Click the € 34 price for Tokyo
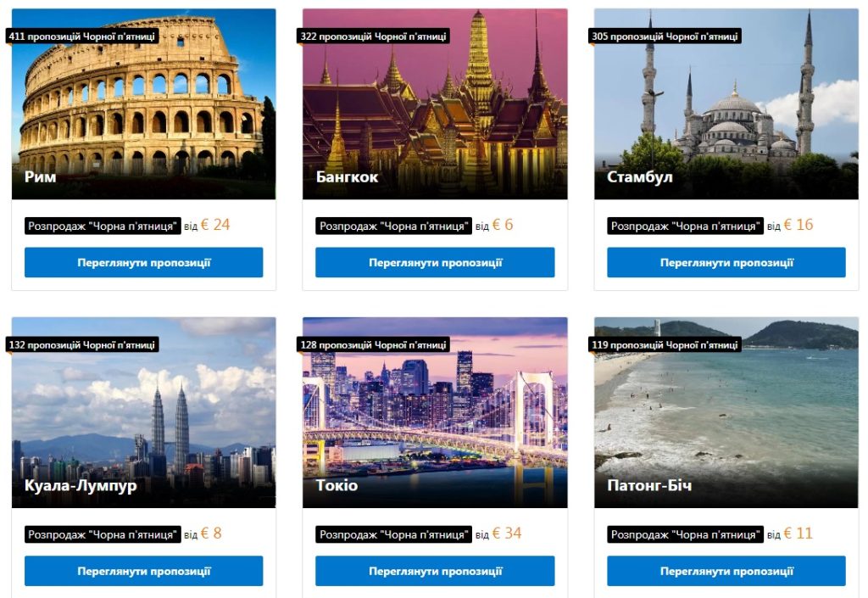This screenshot has width=868, height=598. point(507,534)
